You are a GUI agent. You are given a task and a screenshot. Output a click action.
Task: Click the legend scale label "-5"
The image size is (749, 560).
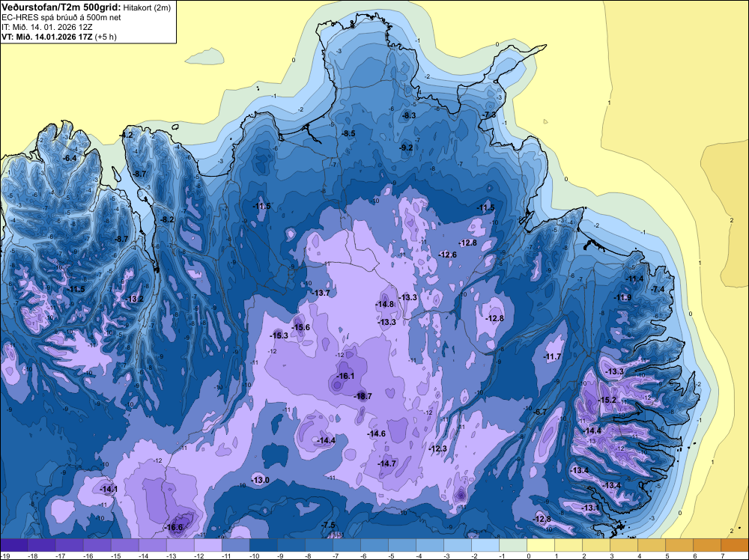click(391, 556)
